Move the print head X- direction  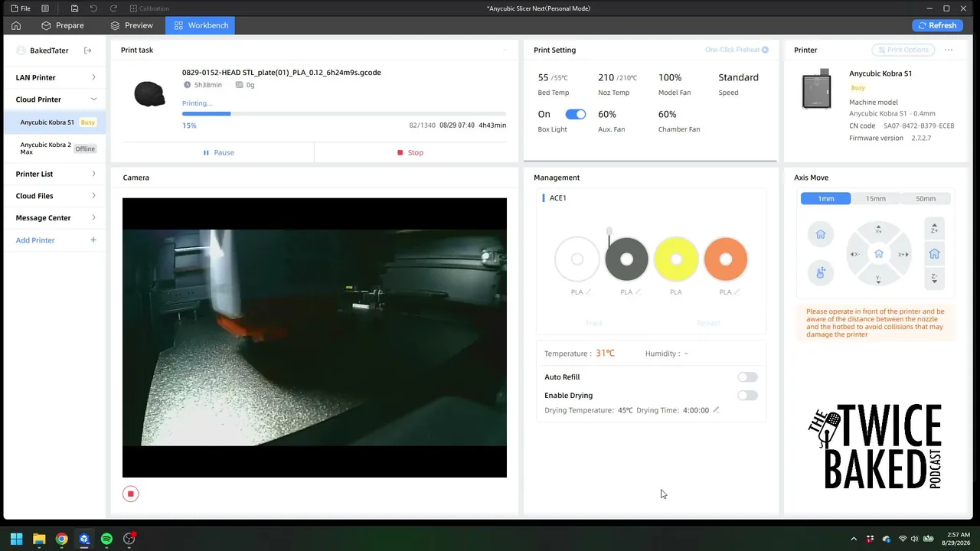[854, 254]
